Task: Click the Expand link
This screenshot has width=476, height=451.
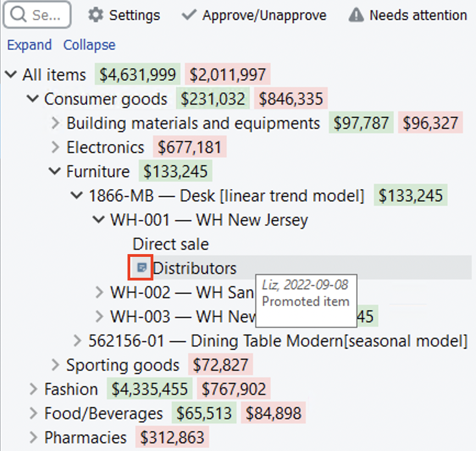Action: click(29, 45)
